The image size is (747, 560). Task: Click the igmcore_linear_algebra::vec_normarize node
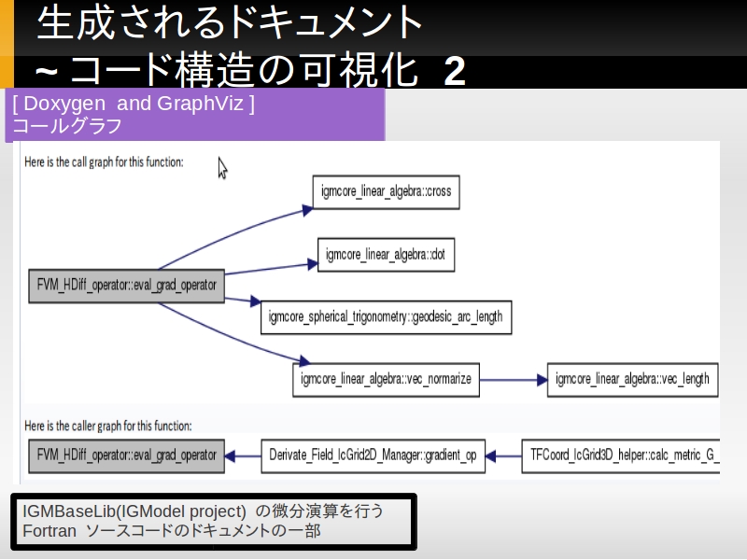pos(386,379)
